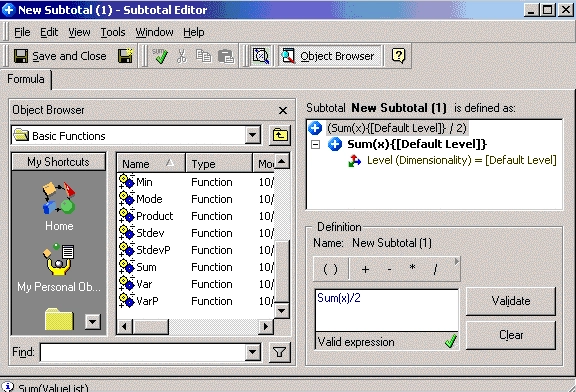The height and width of the screenshot is (392, 576).
Task: Click the filter funnel icon
Action: [x=280, y=353]
